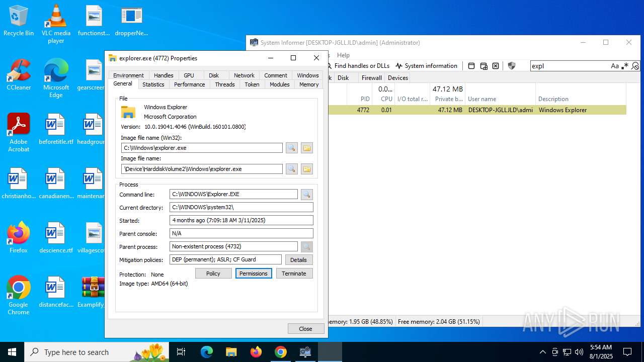This screenshot has height=362, width=644.
Task: Switch to GPU tab
Action: pyautogui.click(x=189, y=75)
